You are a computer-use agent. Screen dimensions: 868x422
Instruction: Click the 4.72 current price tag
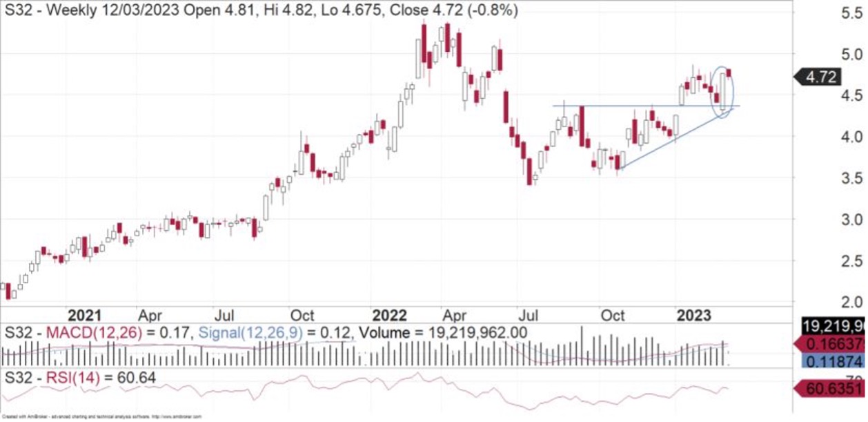click(820, 77)
